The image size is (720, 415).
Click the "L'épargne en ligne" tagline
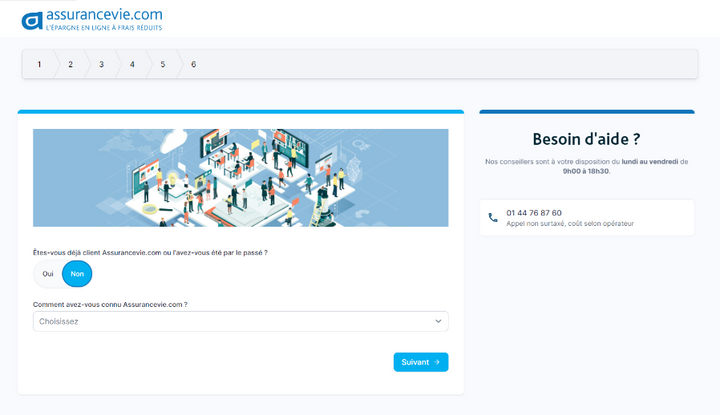(104, 28)
